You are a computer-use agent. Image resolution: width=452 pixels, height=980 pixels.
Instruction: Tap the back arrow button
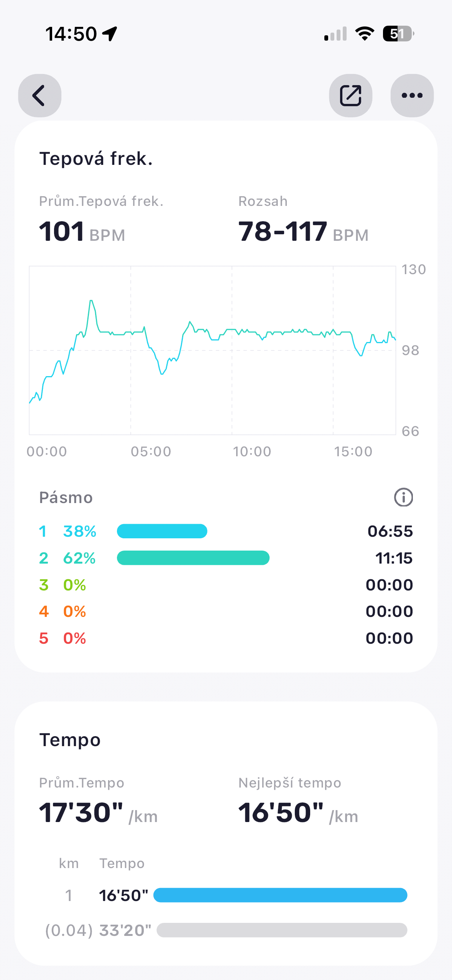(x=39, y=95)
